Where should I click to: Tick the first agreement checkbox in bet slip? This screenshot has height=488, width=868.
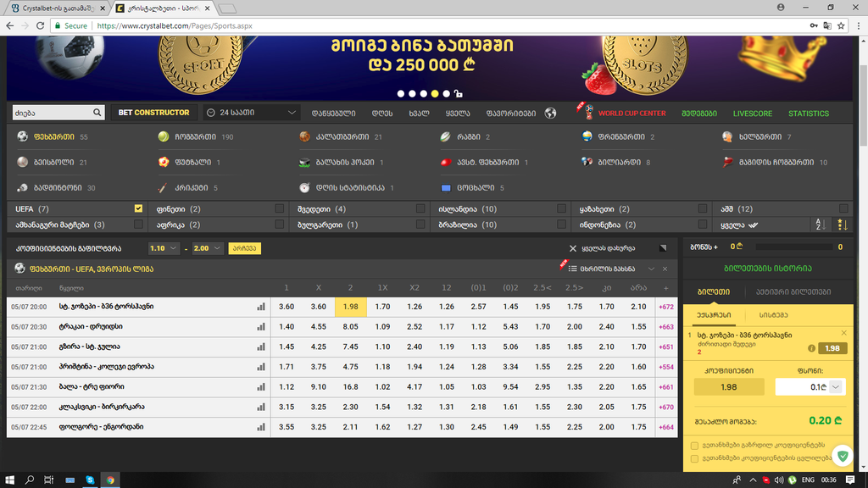click(x=694, y=446)
